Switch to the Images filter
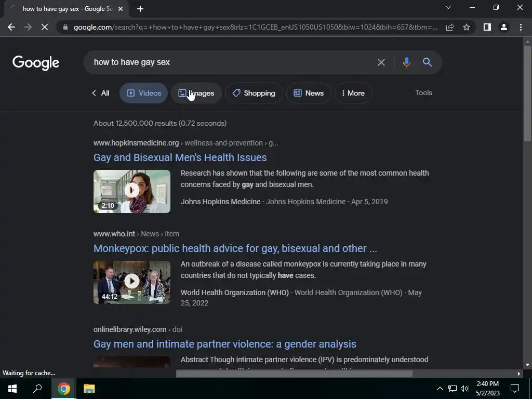Screen dimensions: 532x399 coord(196,93)
